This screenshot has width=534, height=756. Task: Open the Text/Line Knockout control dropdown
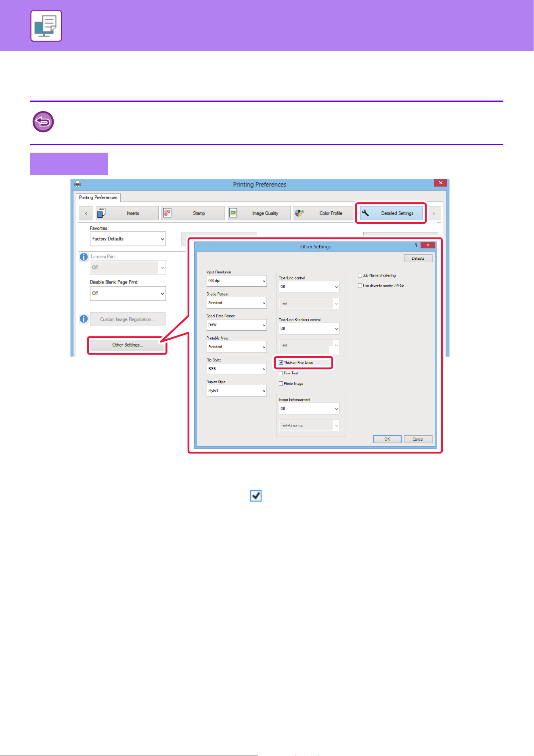[309, 329]
